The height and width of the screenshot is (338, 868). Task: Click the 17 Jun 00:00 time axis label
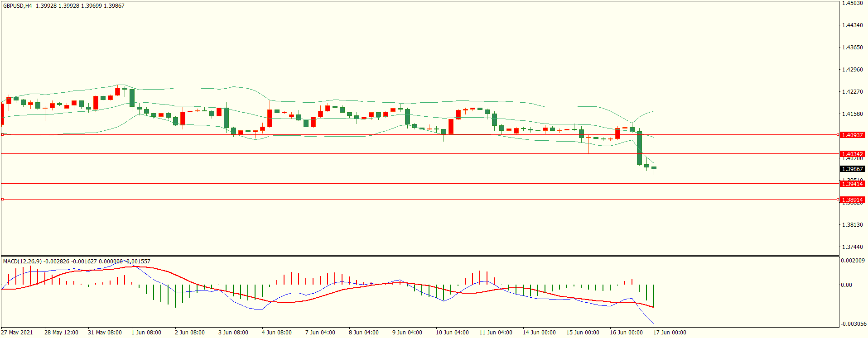tap(669, 333)
